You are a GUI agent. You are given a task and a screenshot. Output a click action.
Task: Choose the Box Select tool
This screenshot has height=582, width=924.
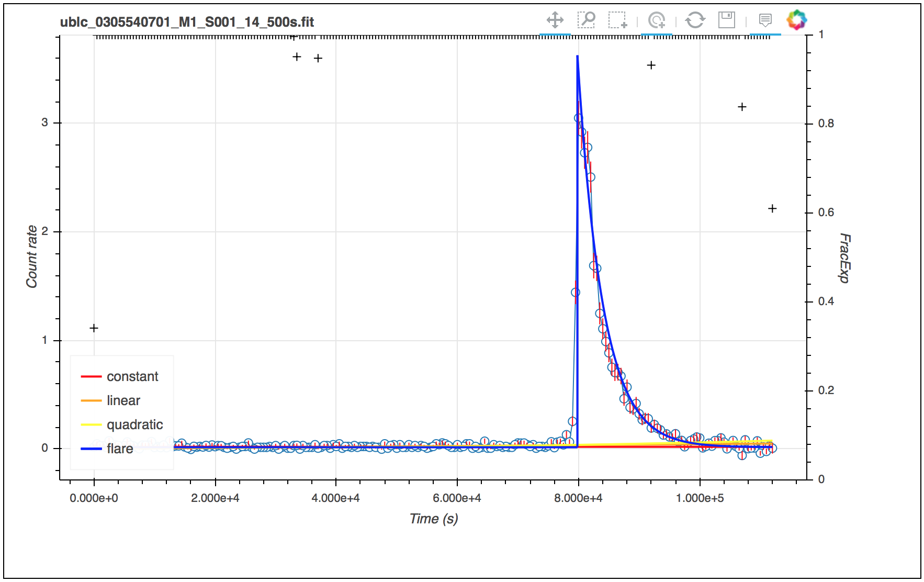[x=617, y=20]
